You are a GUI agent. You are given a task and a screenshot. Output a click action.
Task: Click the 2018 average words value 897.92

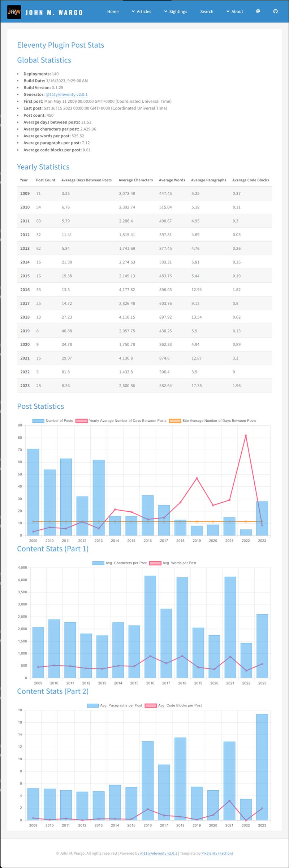pos(165,317)
